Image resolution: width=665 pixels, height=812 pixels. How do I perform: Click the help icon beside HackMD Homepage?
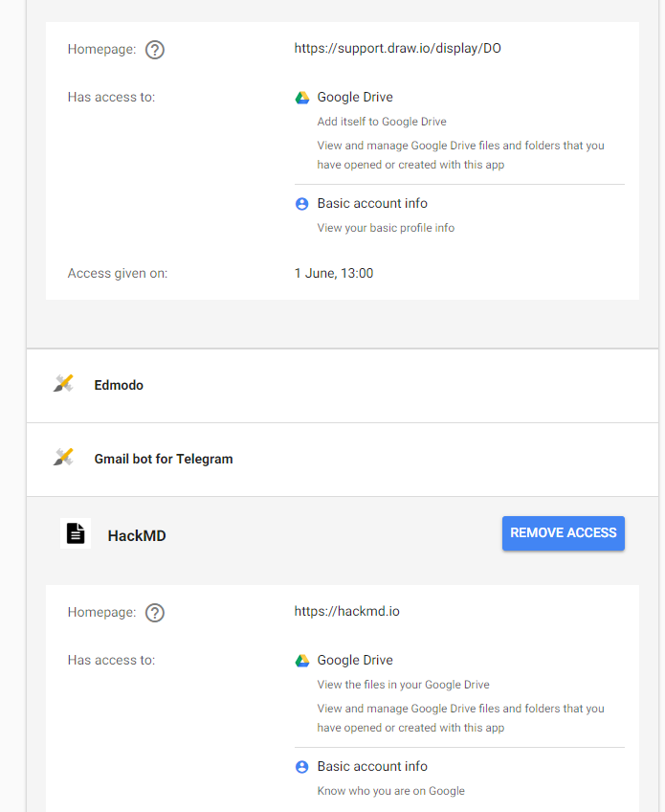point(154,612)
